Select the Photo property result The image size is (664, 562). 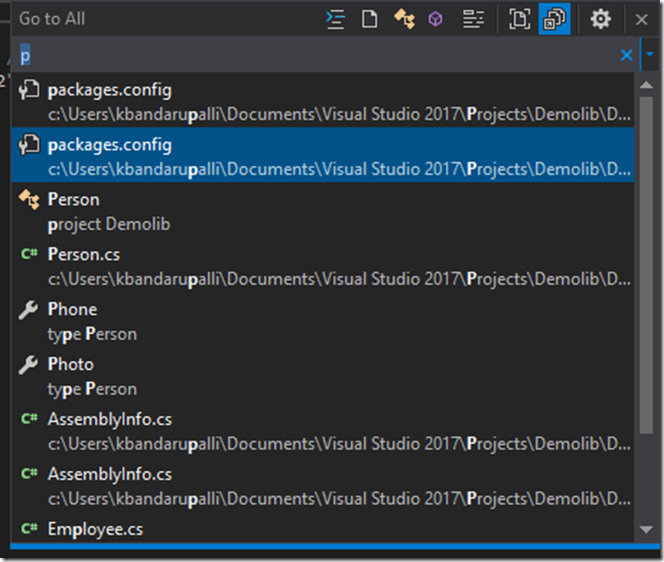click(x=322, y=376)
